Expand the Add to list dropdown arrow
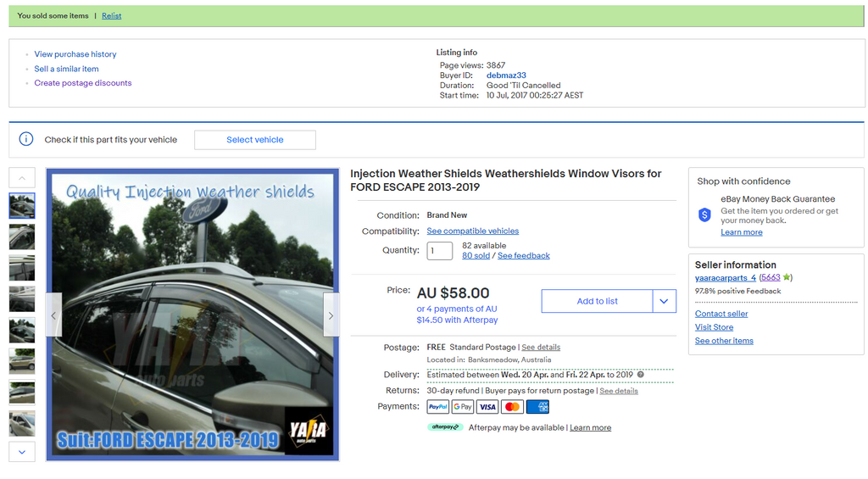This screenshot has height=479, width=868. 665,301
